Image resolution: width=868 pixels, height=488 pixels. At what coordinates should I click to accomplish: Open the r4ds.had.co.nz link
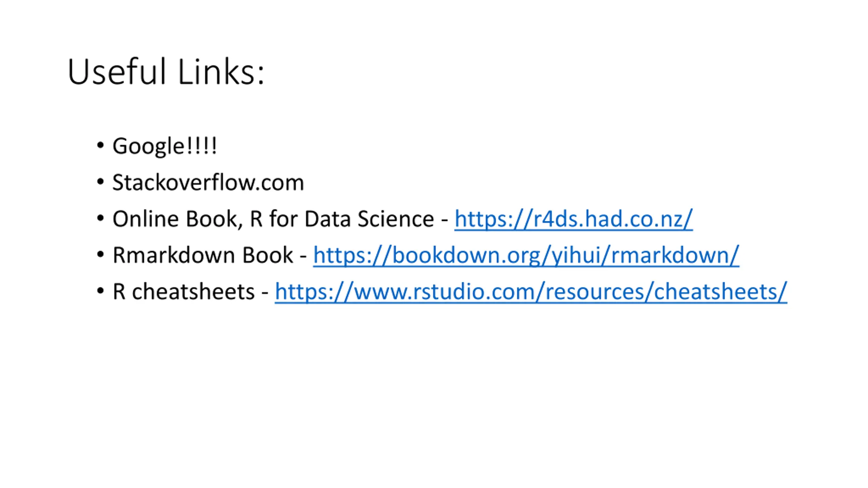[573, 219]
